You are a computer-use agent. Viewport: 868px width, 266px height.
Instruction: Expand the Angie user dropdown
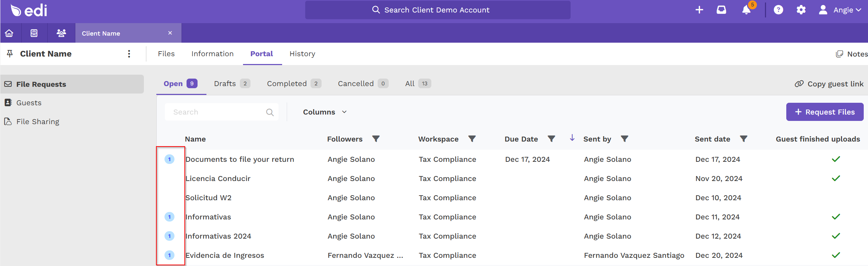pyautogui.click(x=847, y=10)
